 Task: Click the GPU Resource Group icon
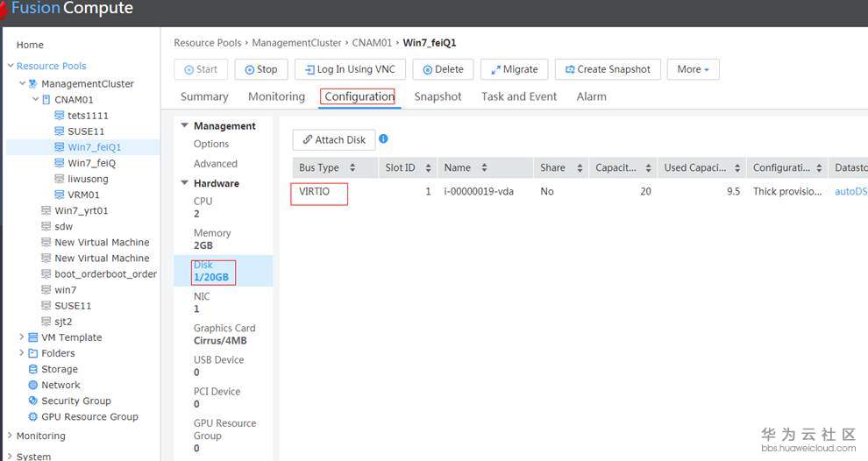pos(33,416)
